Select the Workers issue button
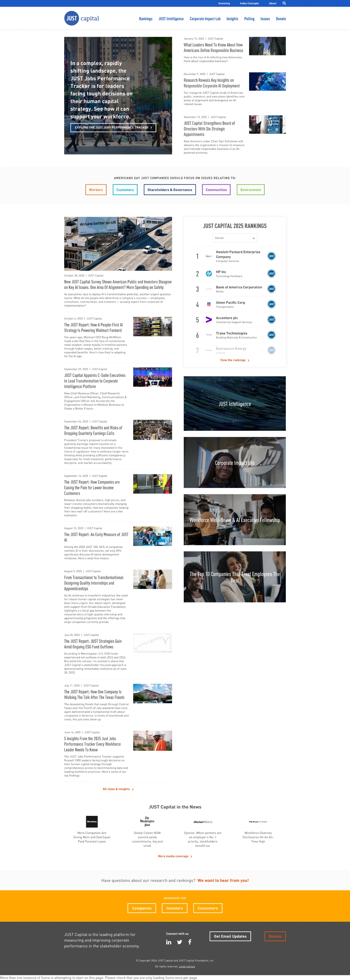The height and width of the screenshot is (980, 350). coord(96,189)
